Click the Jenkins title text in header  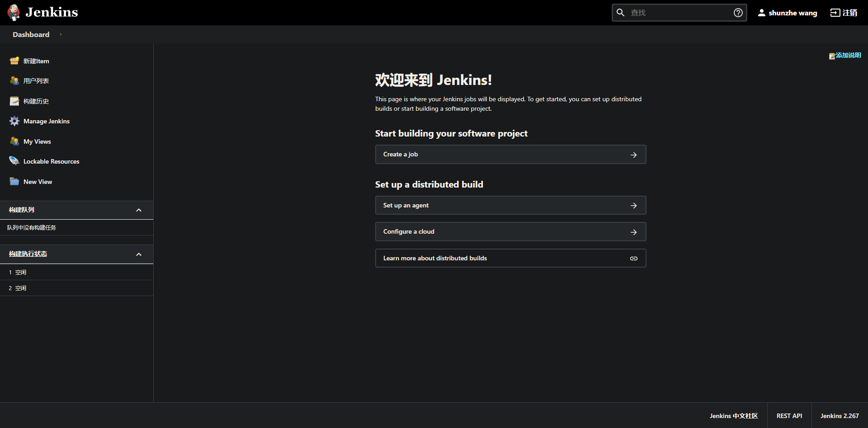[52, 12]
